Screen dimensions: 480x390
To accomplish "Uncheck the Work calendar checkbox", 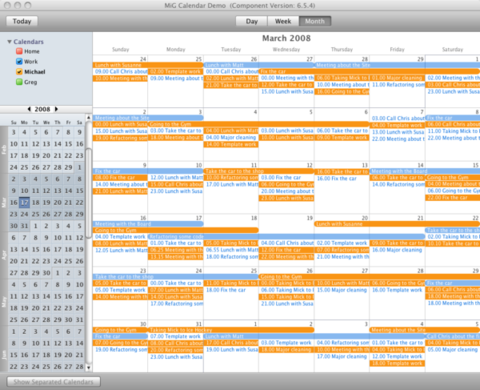I will pyautogui.click(x=19, y=61).
